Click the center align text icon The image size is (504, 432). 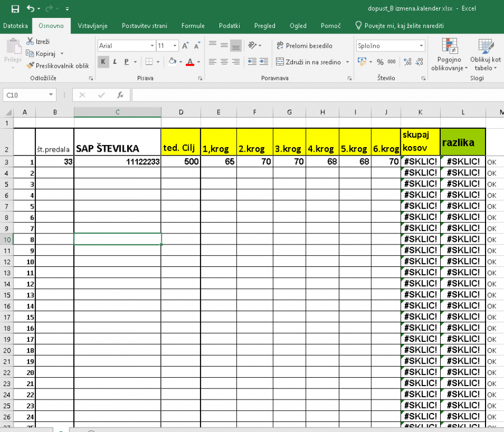tap(224, 62)
